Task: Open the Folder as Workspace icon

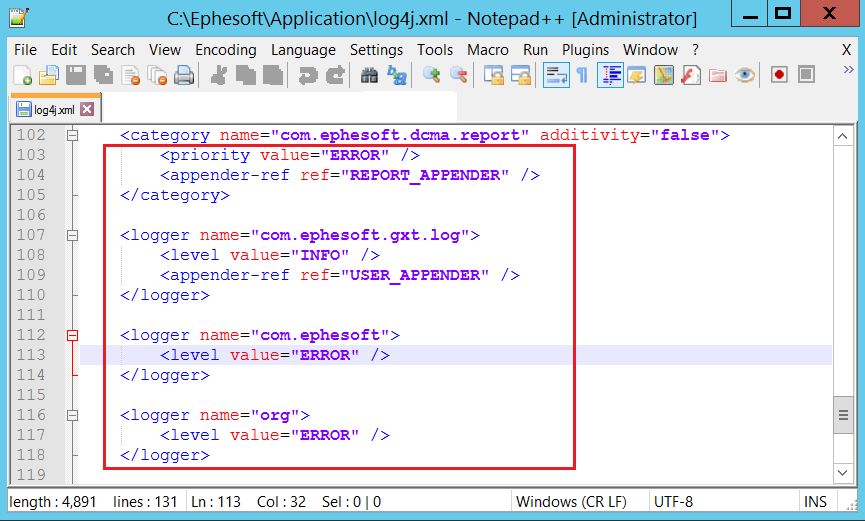Action: click(x=718, y=75)
